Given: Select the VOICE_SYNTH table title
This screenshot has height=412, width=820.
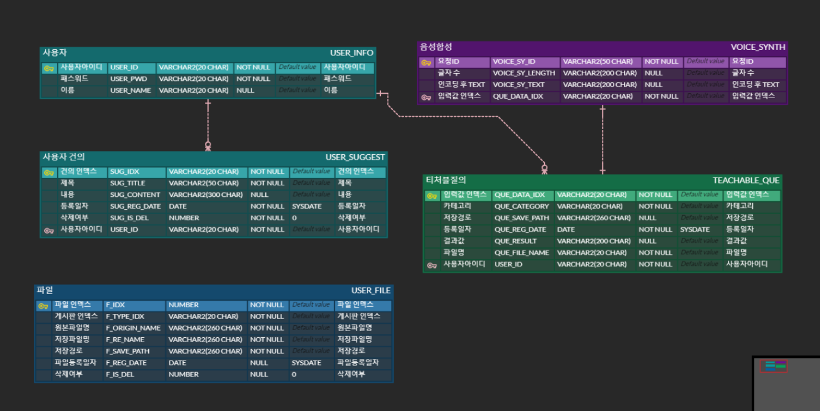Looking at the screenshot, I should click(758, 47).
